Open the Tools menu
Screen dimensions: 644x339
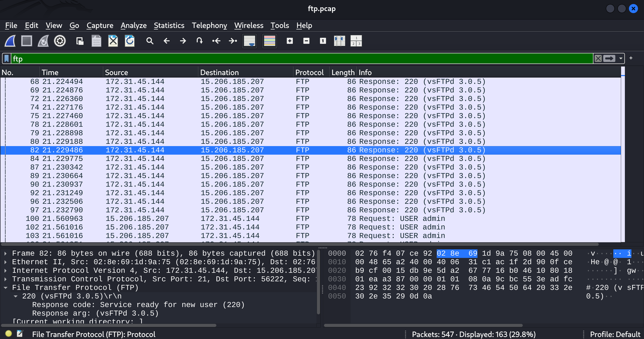280,25
